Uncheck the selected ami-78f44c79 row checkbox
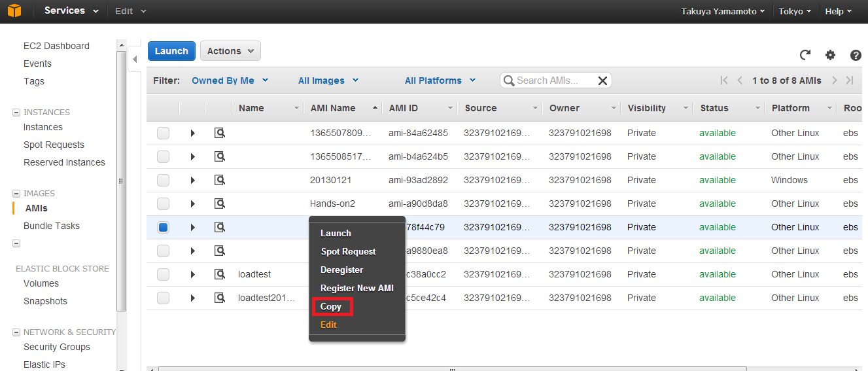The image size is (868, 371). pos(163,227)
